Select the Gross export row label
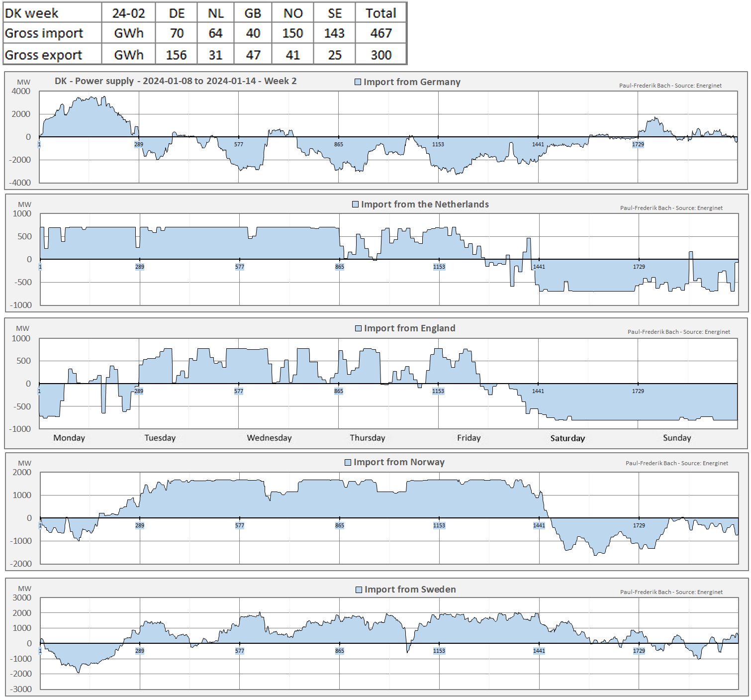This screenshot has width=751, height=700. tap(43, 55)
